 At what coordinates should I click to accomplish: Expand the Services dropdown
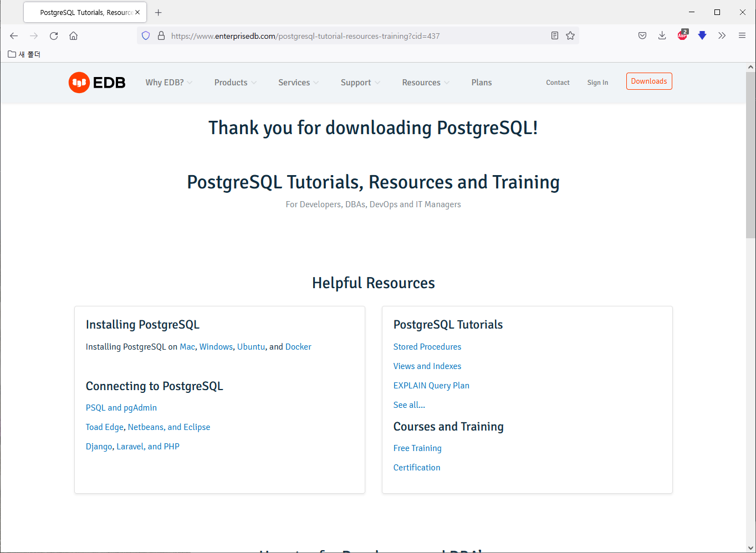coord(299,83)
